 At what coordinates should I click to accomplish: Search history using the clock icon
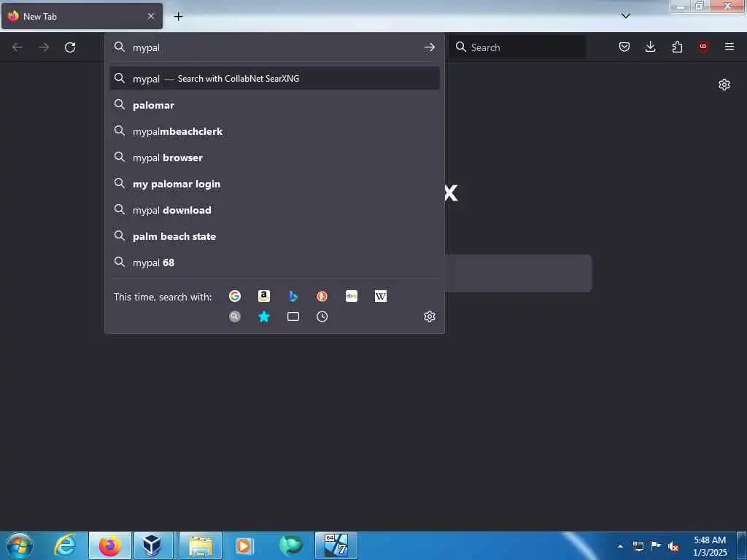tap(322, 316)
